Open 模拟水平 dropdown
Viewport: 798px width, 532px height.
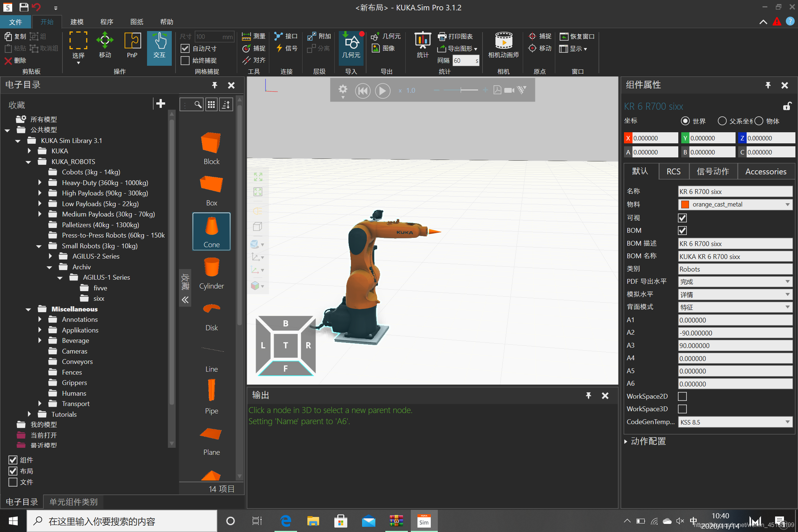point(735,295)
